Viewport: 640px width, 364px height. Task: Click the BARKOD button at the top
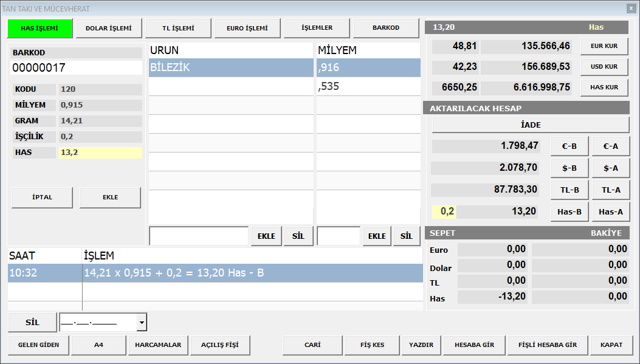click(386, 28)
